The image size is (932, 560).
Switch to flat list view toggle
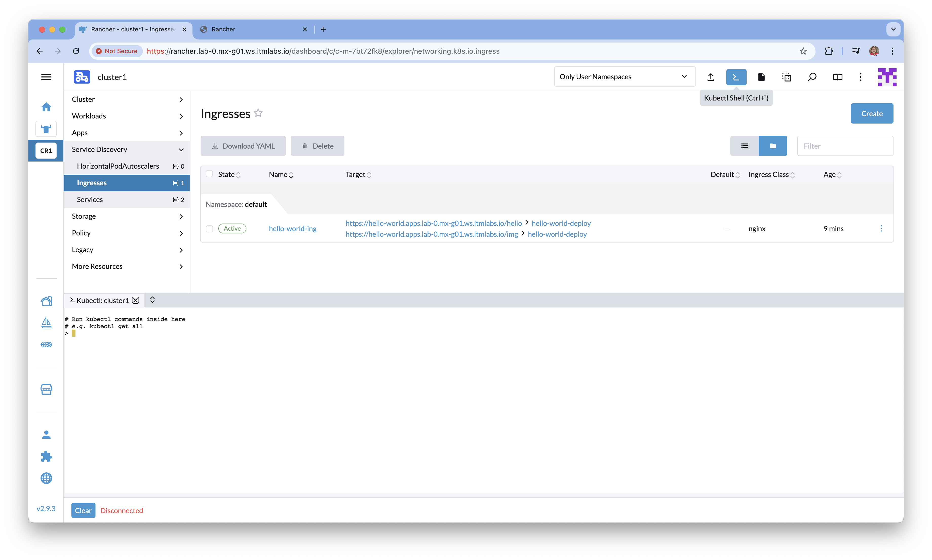pyautogui.click(x=744, y=146)
